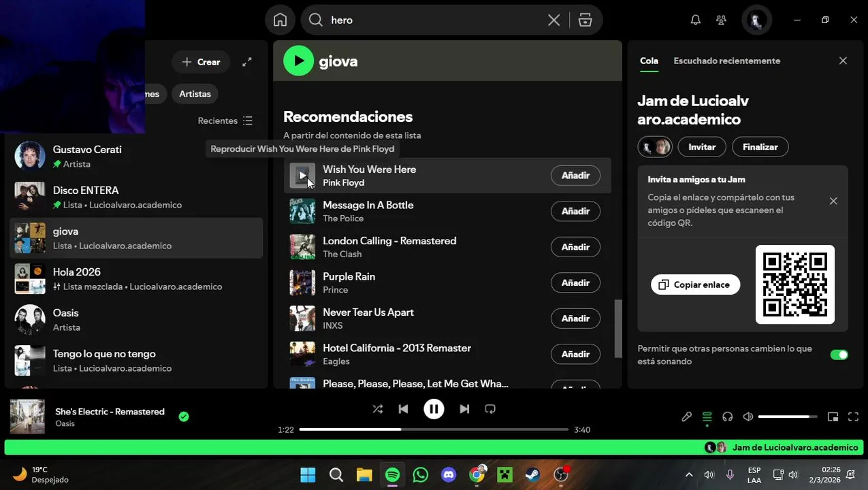The width and height of the screenshot is (868, 490).
Task: Open Oasis artist in library
Action: (136, 320)
